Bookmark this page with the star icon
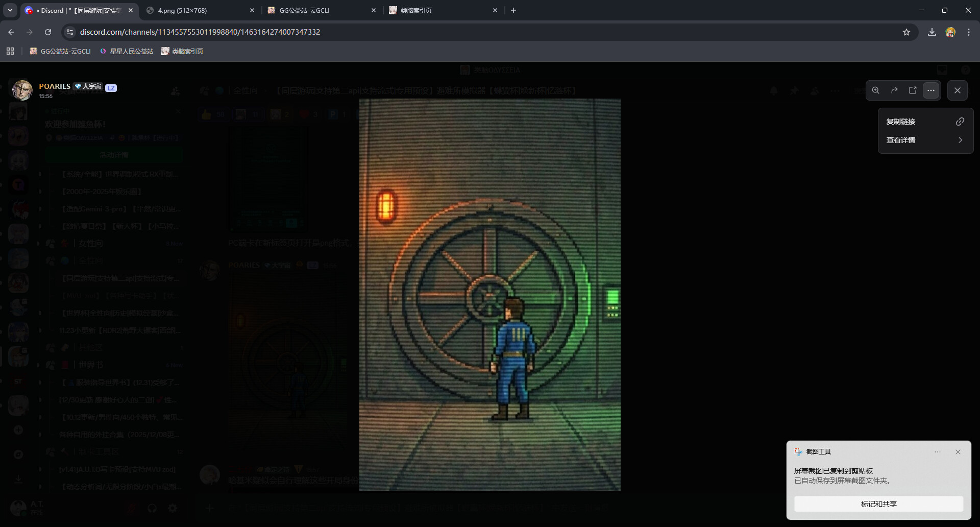 pos(906,32)
